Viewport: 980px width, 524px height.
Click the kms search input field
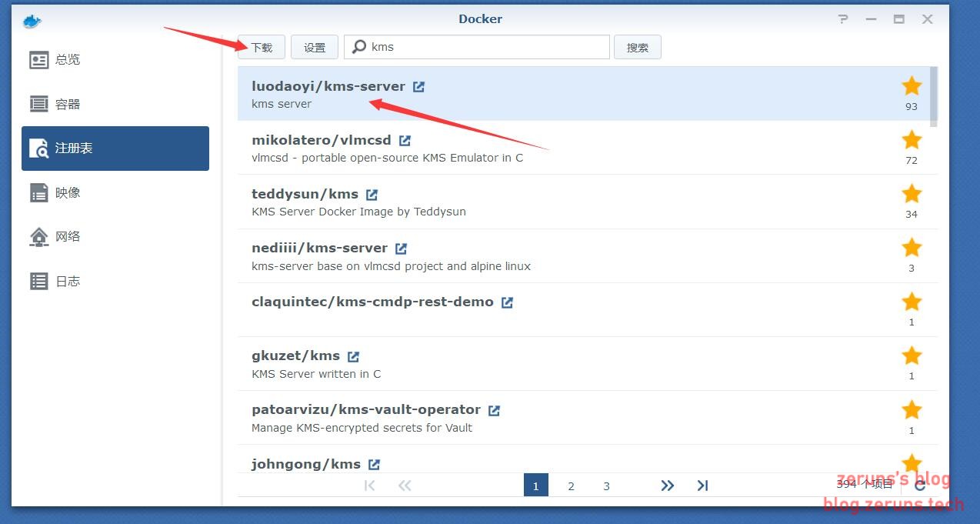[485, 47]
